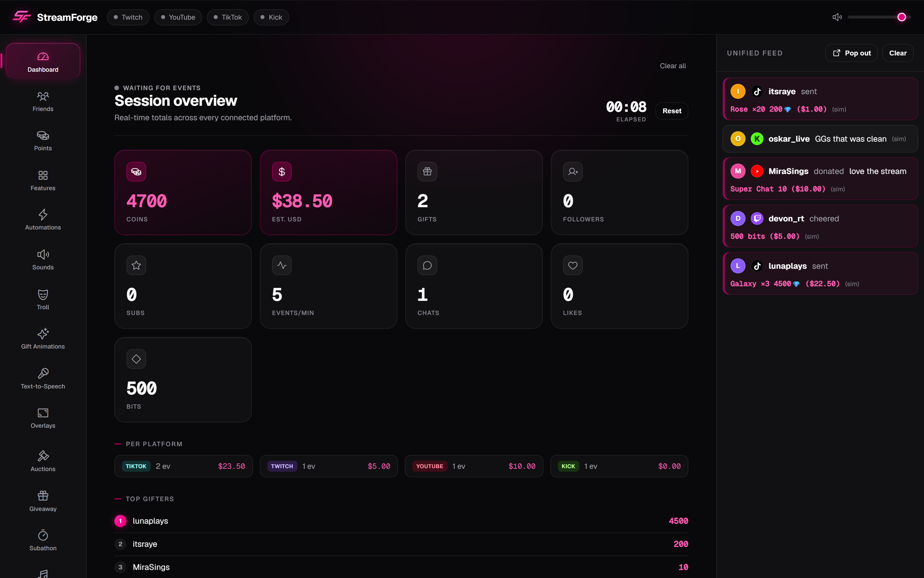Click the dollar icon on Est. USD card
The width and height of the screenshot is (924, 578).
(x=282, y=172)
